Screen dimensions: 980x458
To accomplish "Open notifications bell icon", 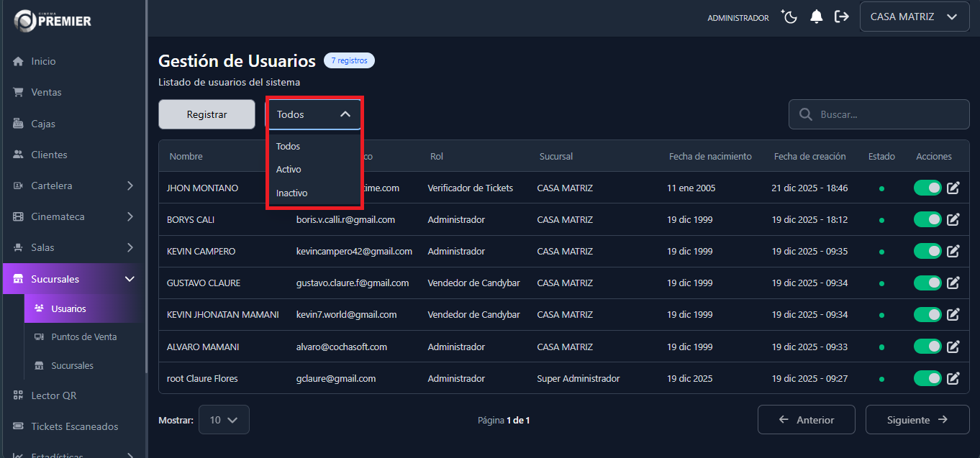I will [816, 17].
